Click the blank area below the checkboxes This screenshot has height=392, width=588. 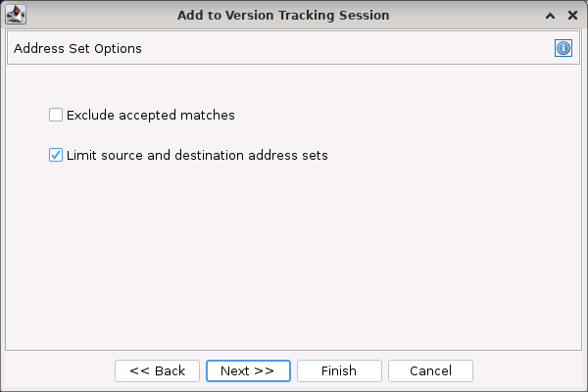tap(294, 255)
